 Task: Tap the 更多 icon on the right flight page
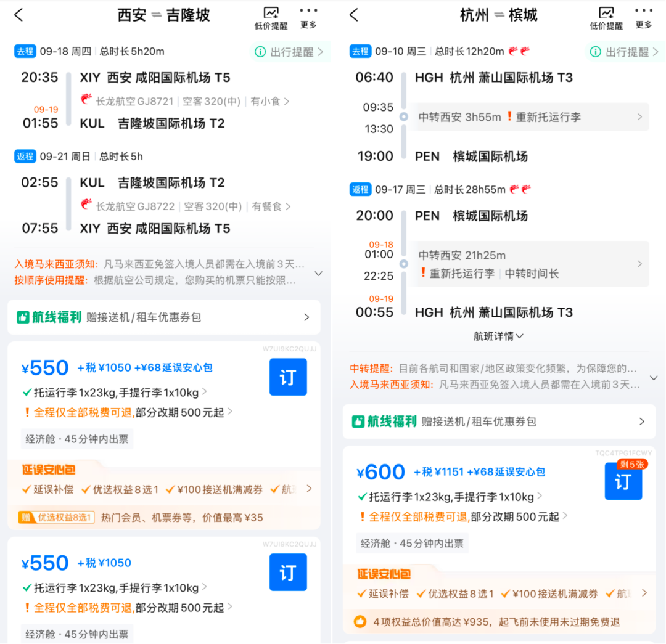643,17
